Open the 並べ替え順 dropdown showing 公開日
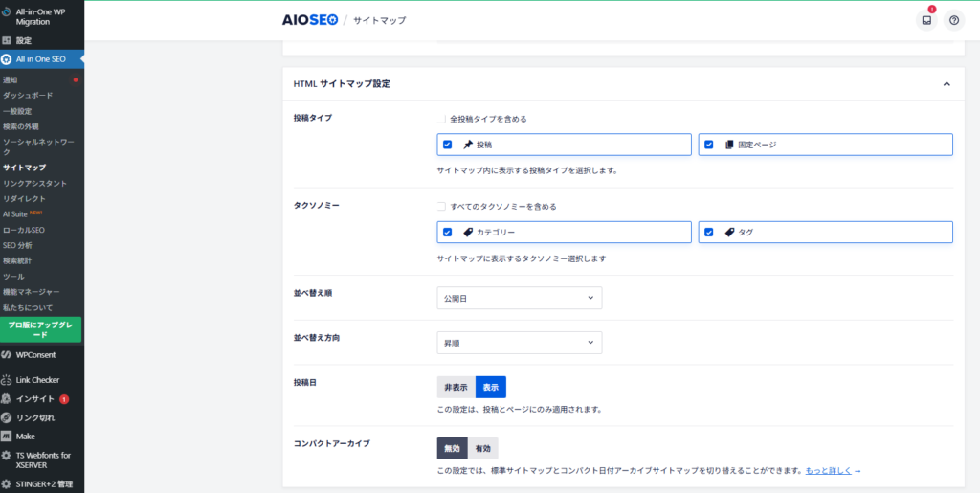980x493 pixels. (519, 298)
